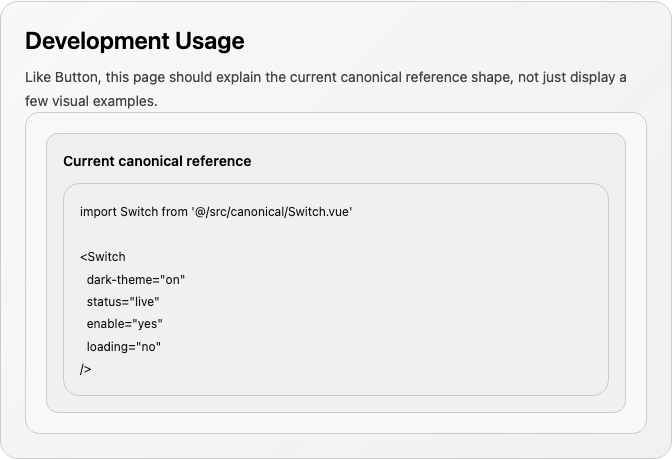Viewport: 672px width, 460px height.
Task: Click the dark-theme="on" attribute line
Action: click(x=135, y=280)
